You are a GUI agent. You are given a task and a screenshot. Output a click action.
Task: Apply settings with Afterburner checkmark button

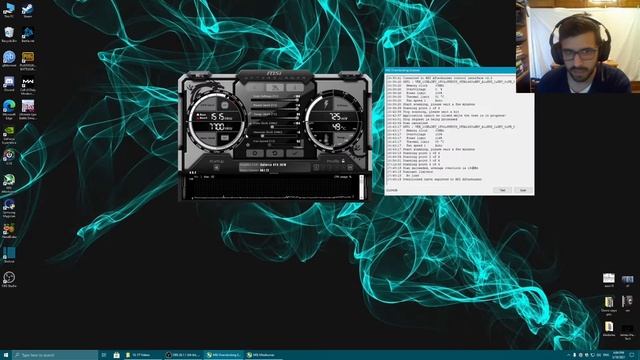point(294,153)
